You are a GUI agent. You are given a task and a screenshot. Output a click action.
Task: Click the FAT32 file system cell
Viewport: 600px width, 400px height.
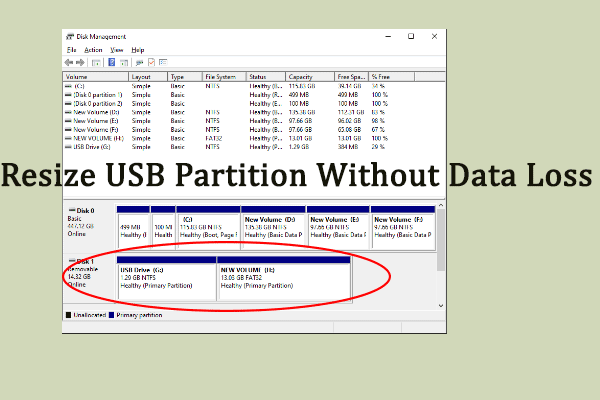pyautogui.click(x=214, y=138)
